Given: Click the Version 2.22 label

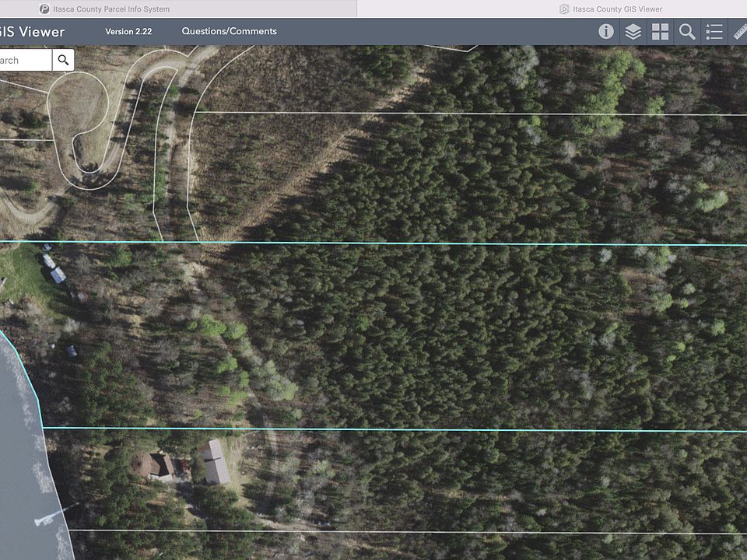Looking at the screenshot, I should [x=128, y=32].
